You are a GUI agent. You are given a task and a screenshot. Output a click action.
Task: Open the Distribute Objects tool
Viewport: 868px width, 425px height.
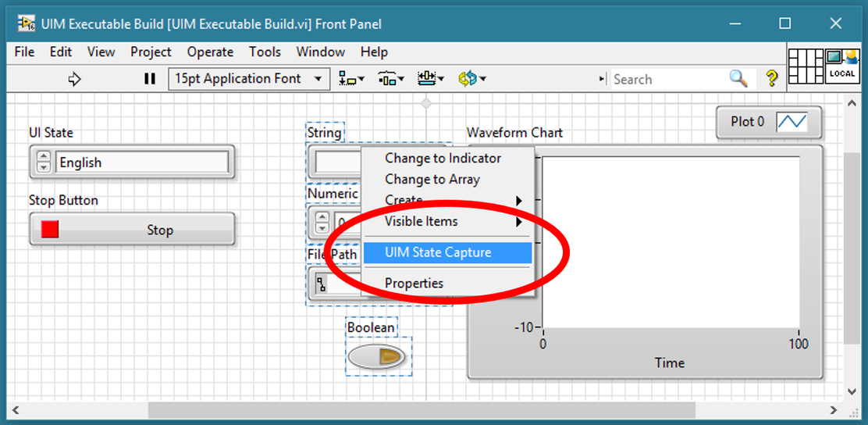pos(390,79)
